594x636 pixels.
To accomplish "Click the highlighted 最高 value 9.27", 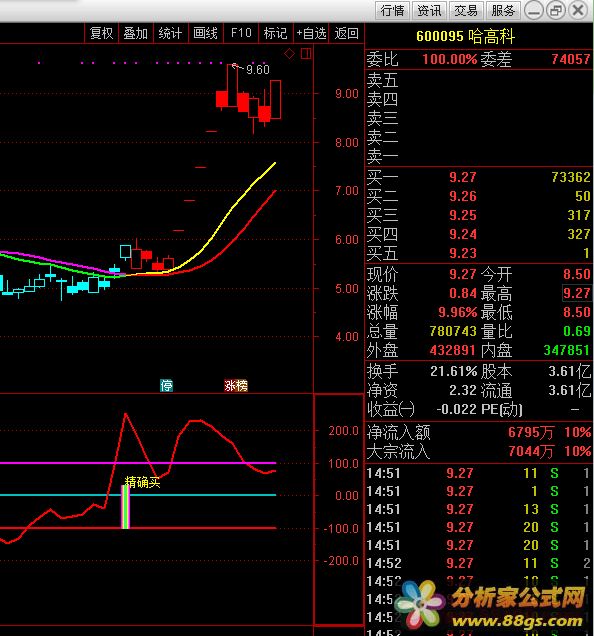I will 577,293.
